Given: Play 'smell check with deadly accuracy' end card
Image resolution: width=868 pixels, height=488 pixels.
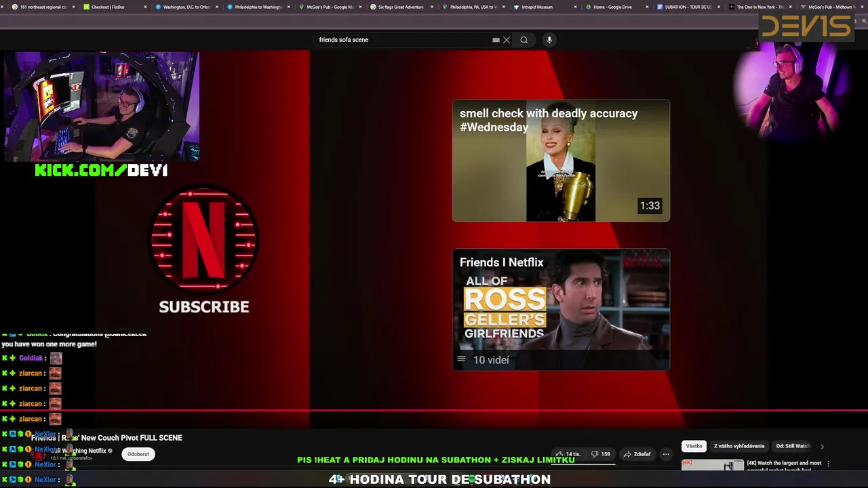Looking at the screenshot, I should coord(561,161).
